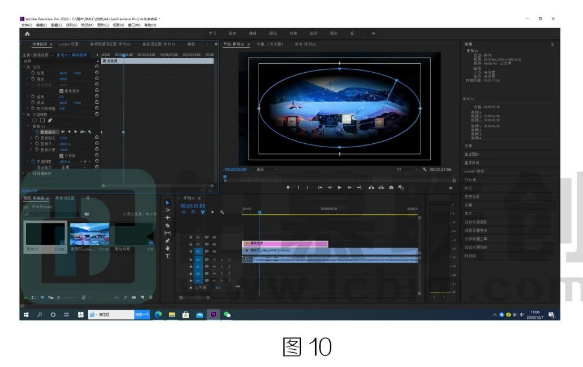The image size is (583, 367).
Task: Select the Razor tool
Action: click(167, 226)
